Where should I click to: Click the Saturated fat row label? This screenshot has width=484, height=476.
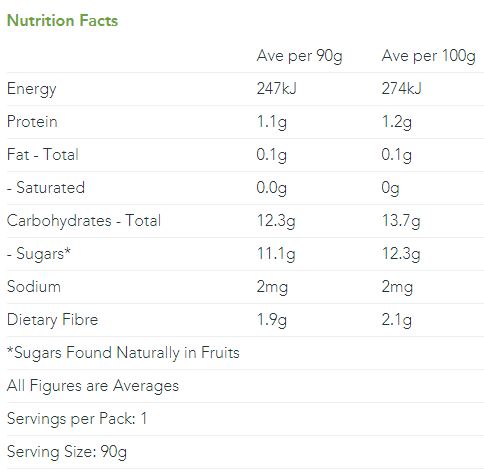[46, 187]
